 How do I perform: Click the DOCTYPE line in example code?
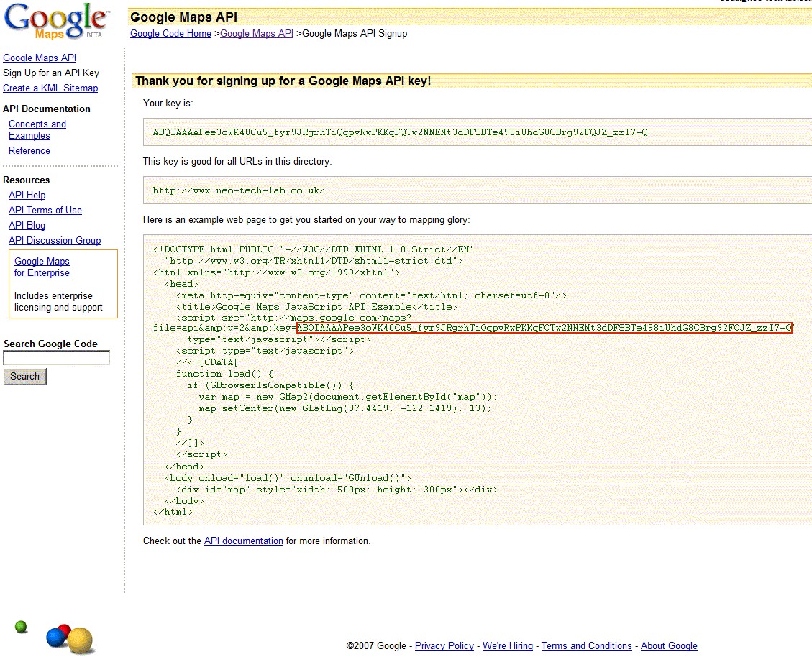314,249
